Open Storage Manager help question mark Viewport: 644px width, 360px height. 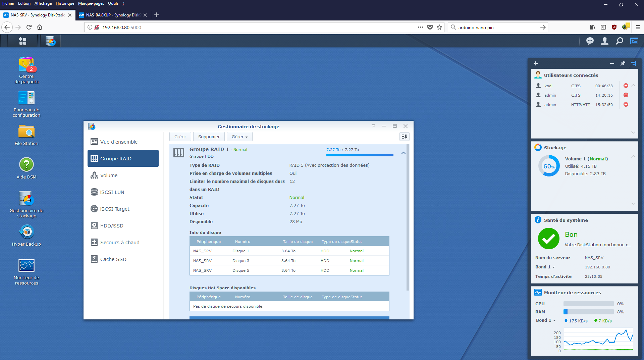(373, 126)
